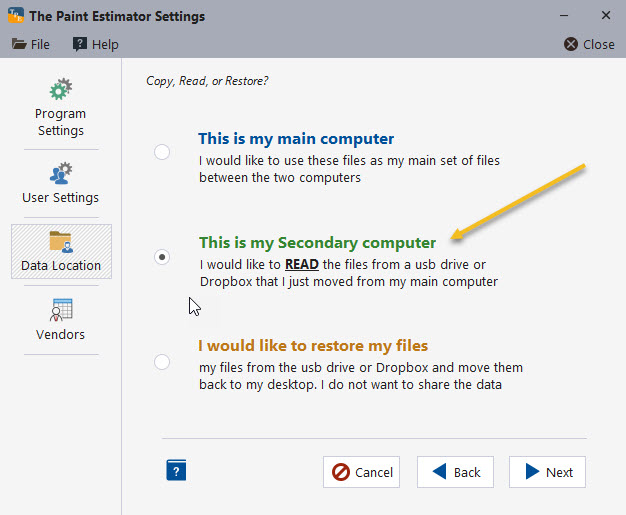Close the window with the X button
Screen dimensions: 626x515
click(606, 16)
